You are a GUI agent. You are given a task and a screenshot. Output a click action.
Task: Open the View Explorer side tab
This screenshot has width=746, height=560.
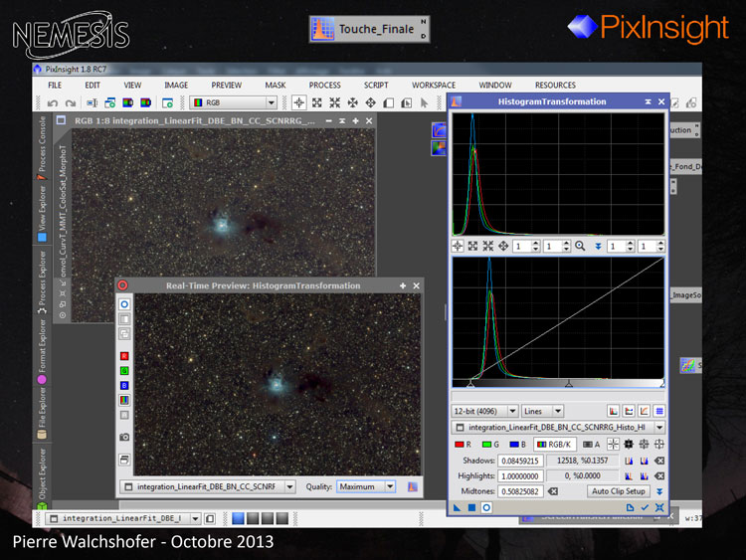(x=42, y=214)
